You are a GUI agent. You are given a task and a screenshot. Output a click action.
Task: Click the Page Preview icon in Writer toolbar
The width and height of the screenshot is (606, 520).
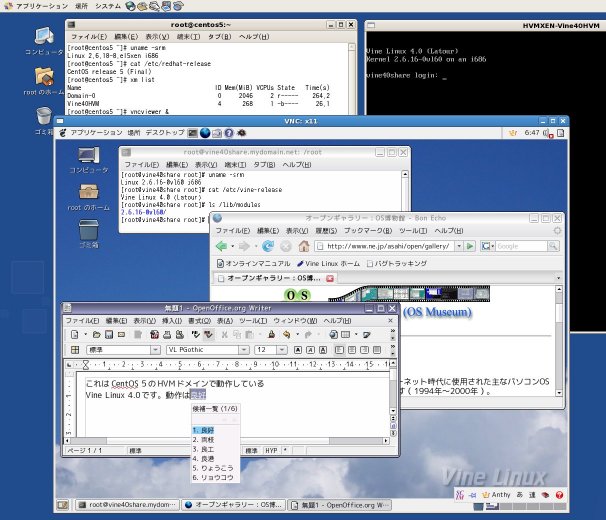[180, 334]
